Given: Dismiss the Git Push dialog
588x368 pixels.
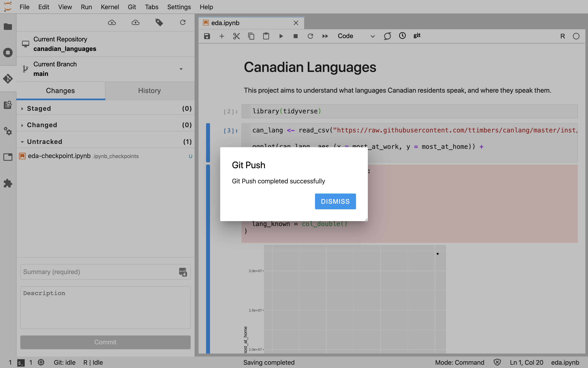Looking at the screenshot, I should (x=335, y=202).
